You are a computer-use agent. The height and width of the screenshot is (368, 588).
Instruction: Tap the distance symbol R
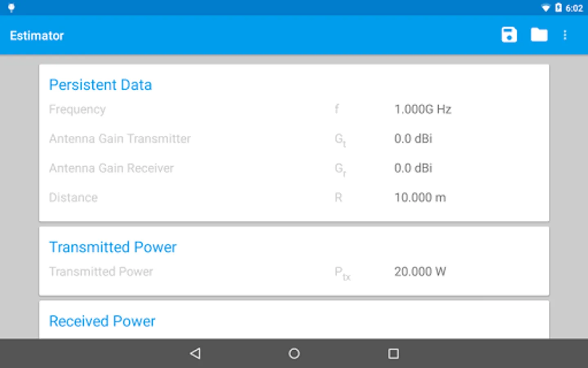[339, 197]
